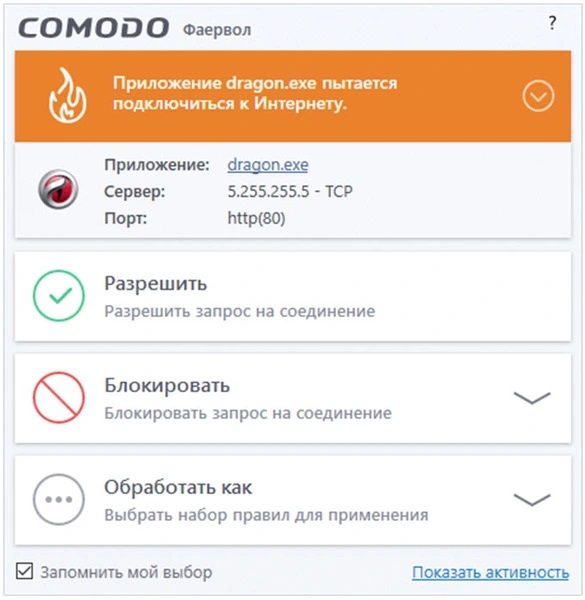
Task: Click the flame alert icon in the banner
Action: coord(67,95)
